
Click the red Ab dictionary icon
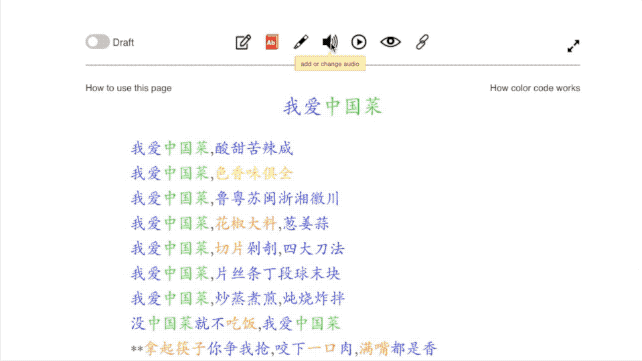(271, 42)
